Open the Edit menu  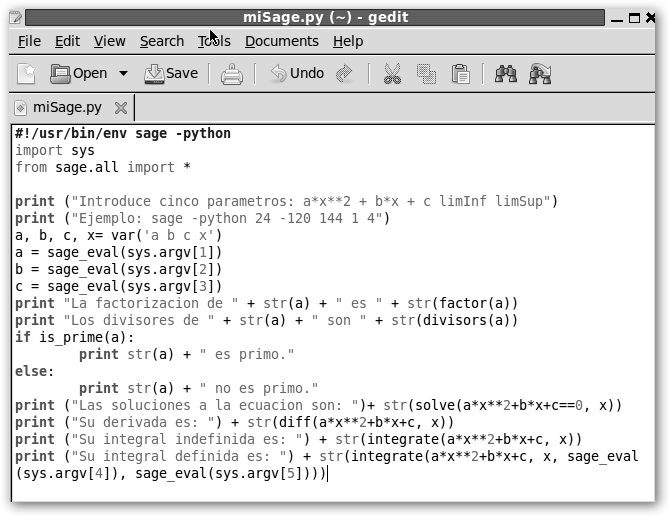click(67, 41)
